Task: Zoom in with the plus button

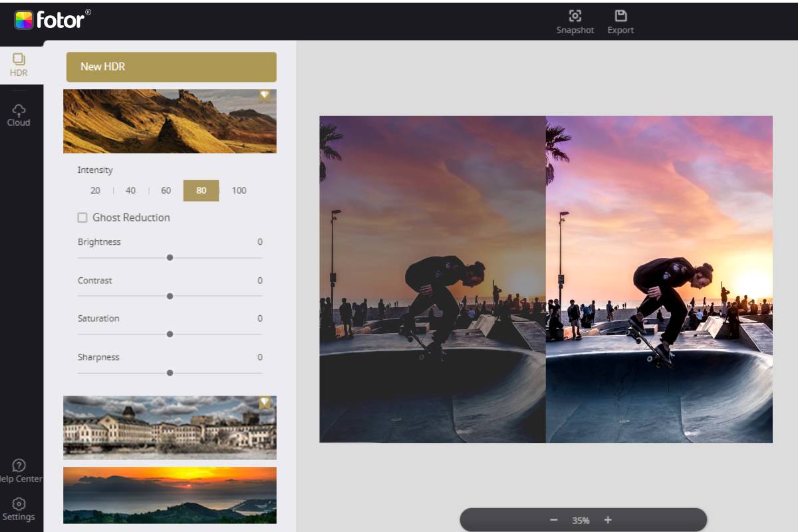Action: click(x=607, y=521)
